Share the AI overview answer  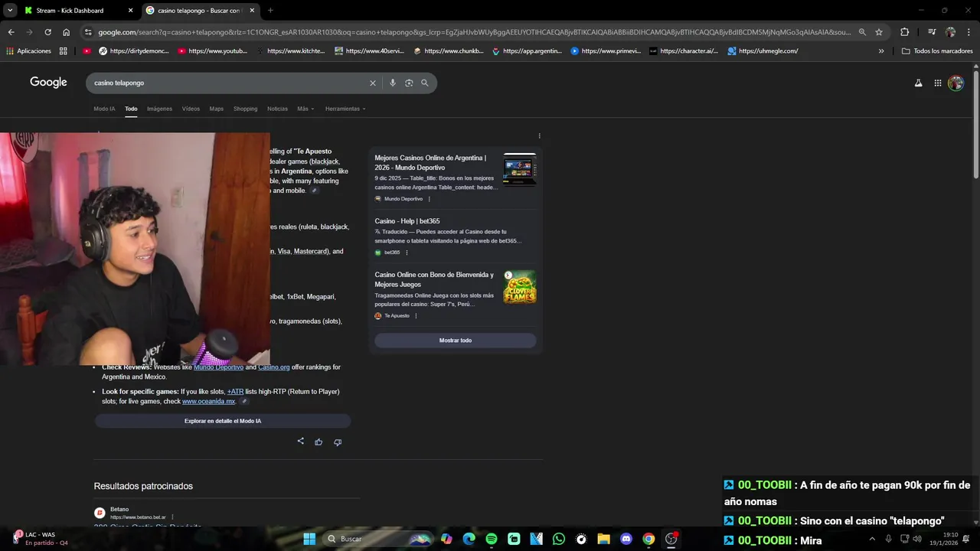(x=300, y=442)
